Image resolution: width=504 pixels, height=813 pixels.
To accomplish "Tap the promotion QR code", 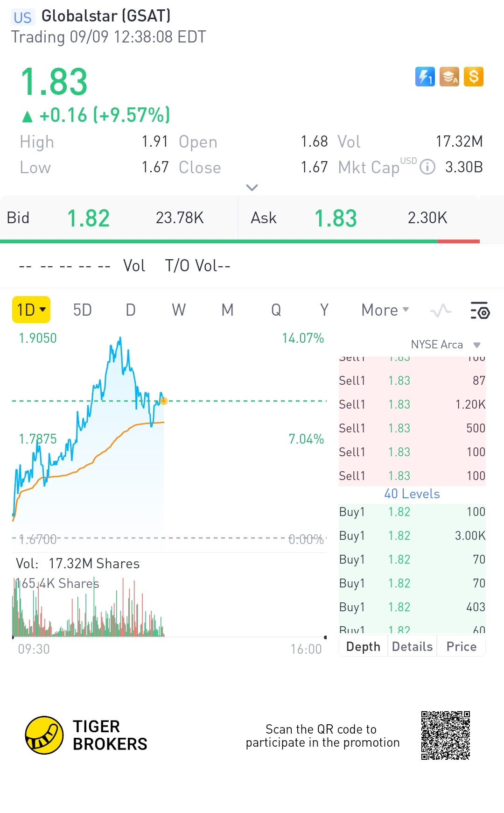I will point(445,735).
